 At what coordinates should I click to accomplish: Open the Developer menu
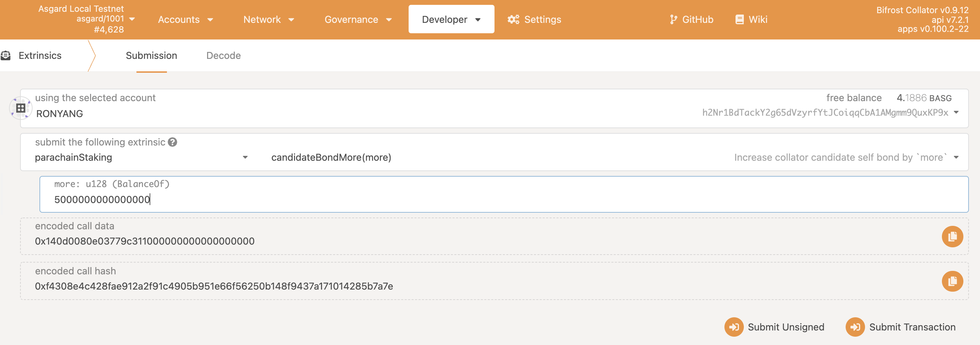tap(451, 19)
